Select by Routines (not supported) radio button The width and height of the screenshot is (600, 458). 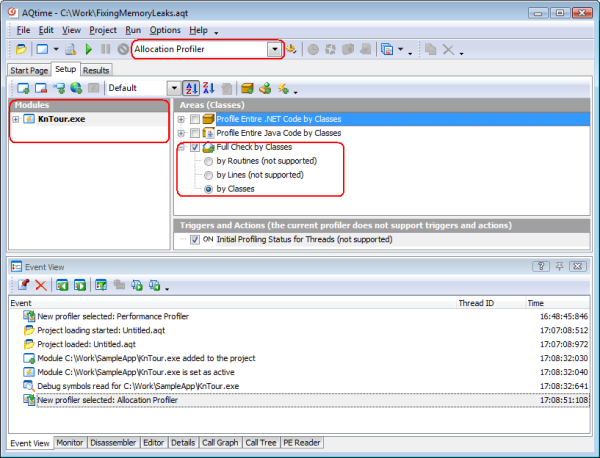[x=208, y=161]
